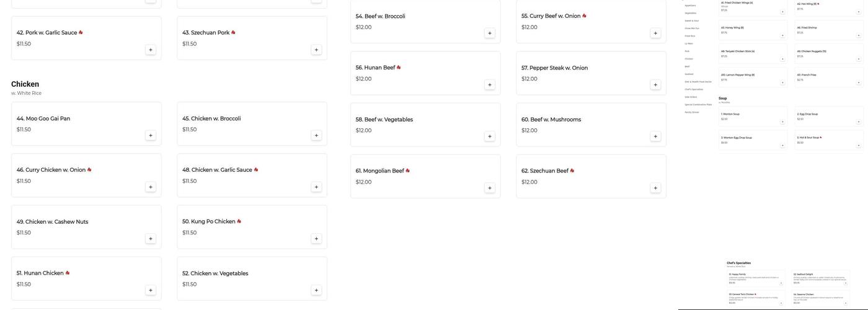Add Szechuan Beef with plus button
868x310 pixels.
click(655, 188)
